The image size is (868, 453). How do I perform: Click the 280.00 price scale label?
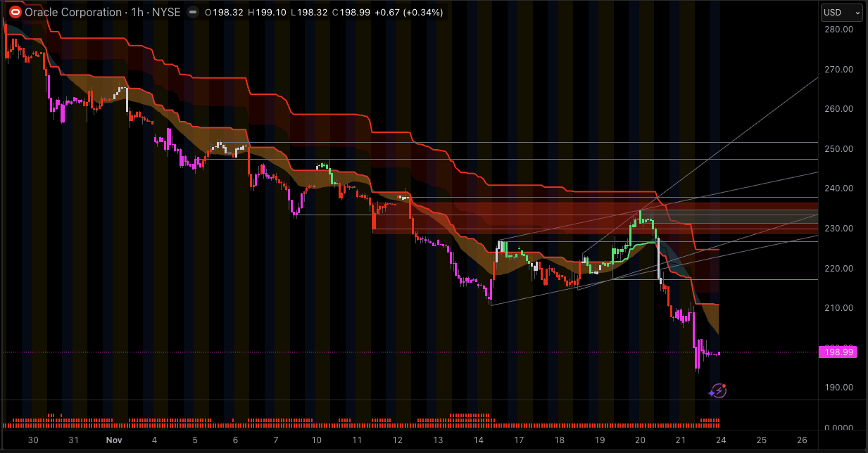click(x=838, y=30)
